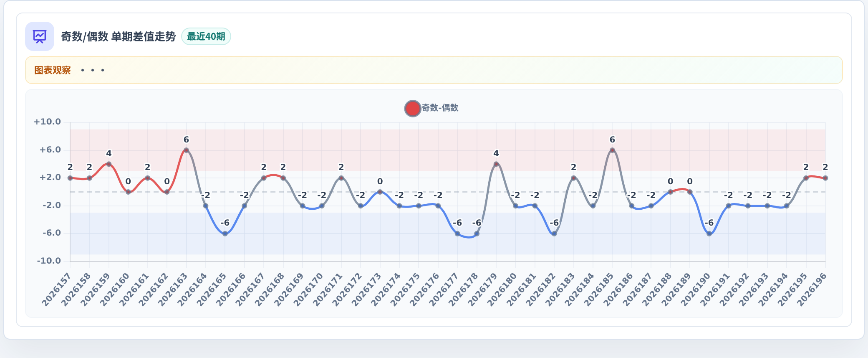Select the 最近40期 badge
The image size is (868, 358).
(x=206, y=36)
